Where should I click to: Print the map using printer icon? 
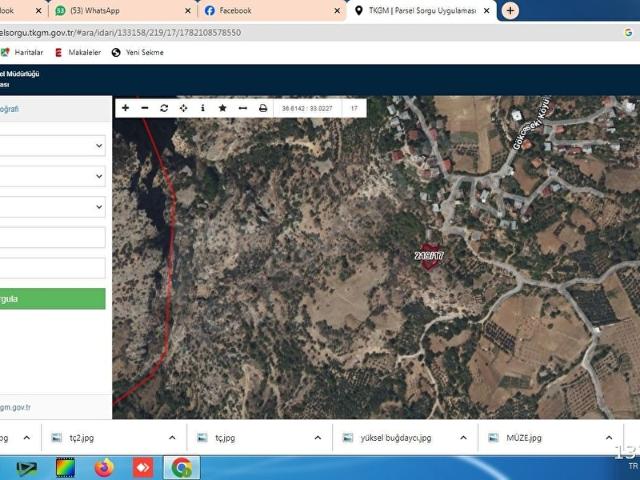point(263,108)
